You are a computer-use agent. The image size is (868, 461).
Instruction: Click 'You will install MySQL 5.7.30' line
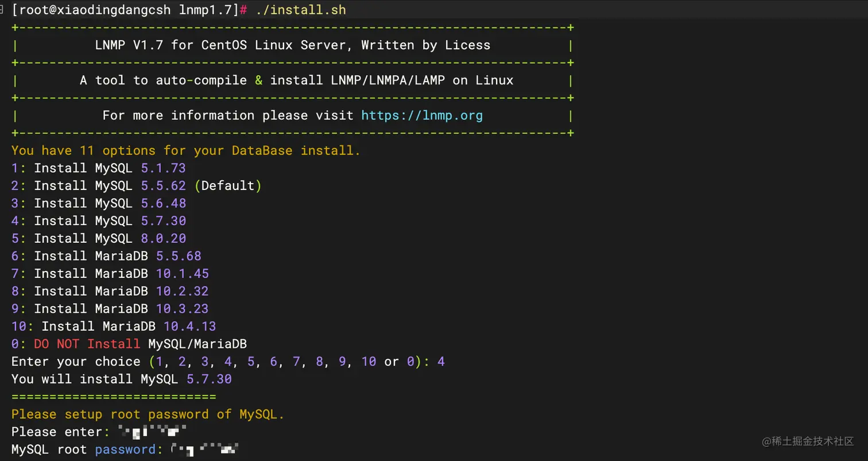pyautogui.click(x=122, y=379)
